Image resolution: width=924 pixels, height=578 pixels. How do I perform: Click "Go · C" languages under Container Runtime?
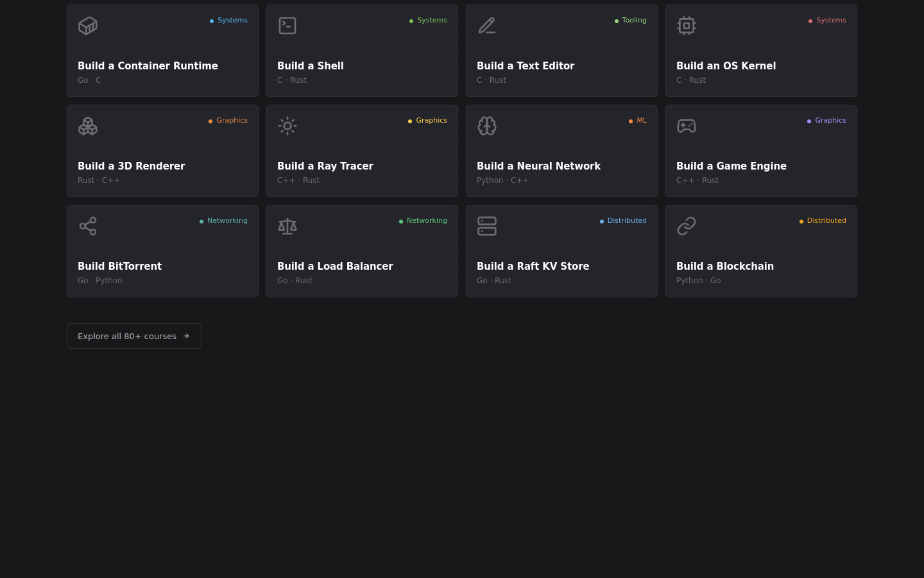pyautogui.click(x=89, y=80)
